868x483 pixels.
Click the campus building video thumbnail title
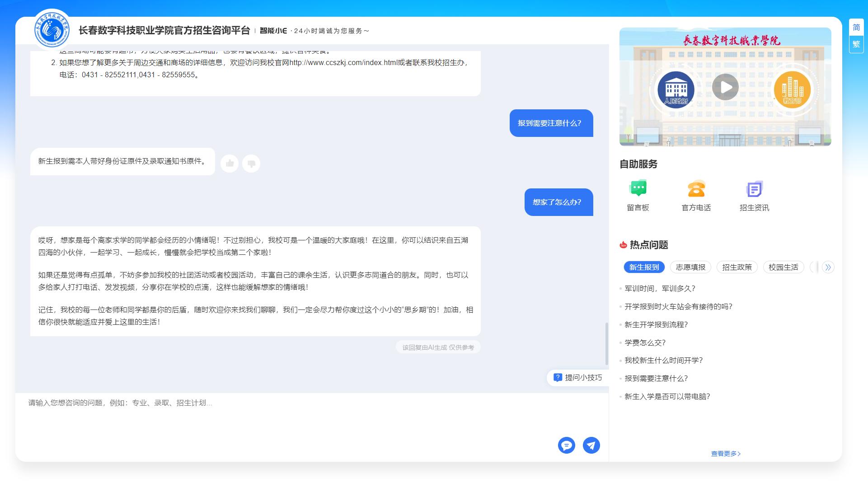731,40
